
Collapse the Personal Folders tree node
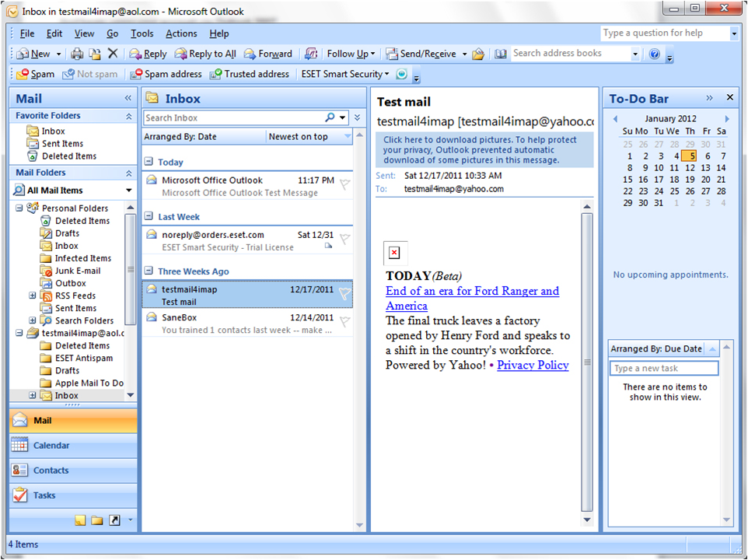19,208
